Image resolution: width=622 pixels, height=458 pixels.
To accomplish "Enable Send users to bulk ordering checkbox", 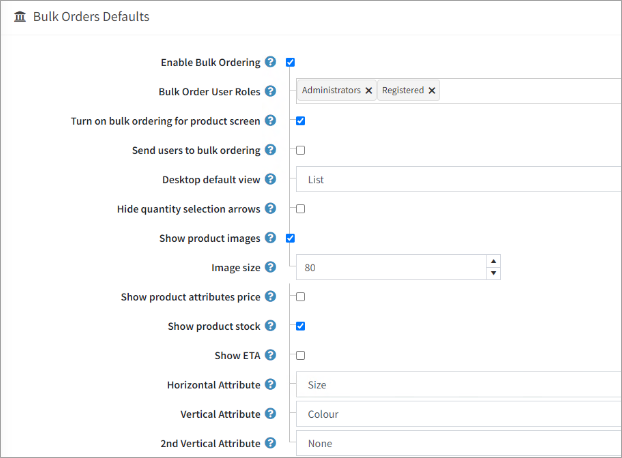I will [x=300, y=150].
